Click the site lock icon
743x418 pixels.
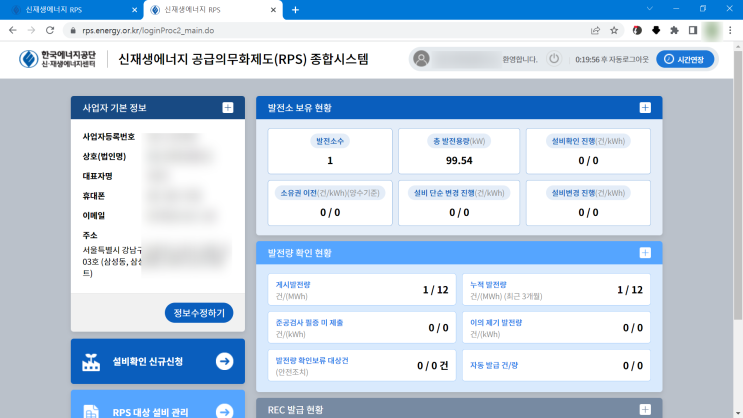[x=72, y=30]
